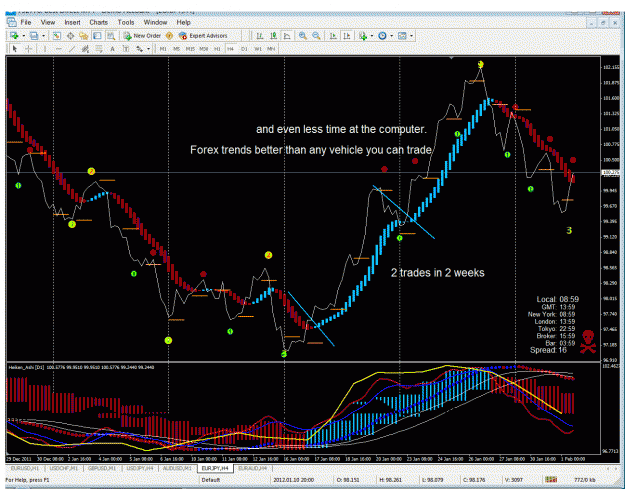Select the Fibonacci Retracement tool
625x489 pixels.
pyautogui.click(x=99, y=49)
